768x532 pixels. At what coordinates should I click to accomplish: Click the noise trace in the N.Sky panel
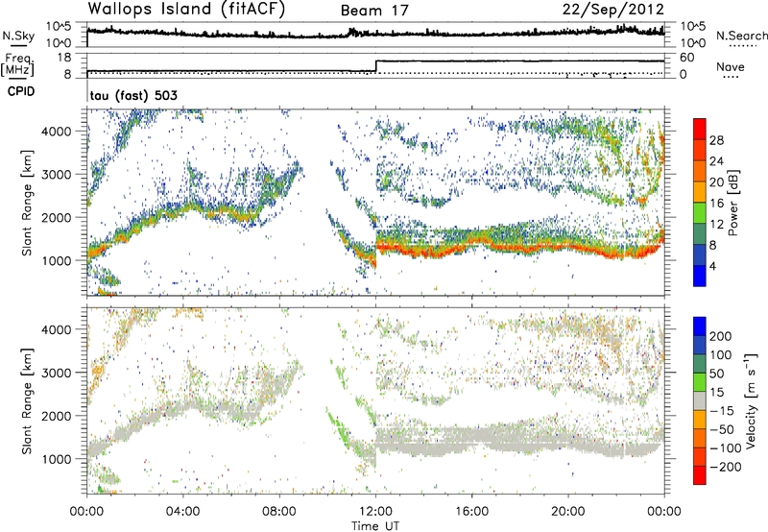click(x=375, y=34)
